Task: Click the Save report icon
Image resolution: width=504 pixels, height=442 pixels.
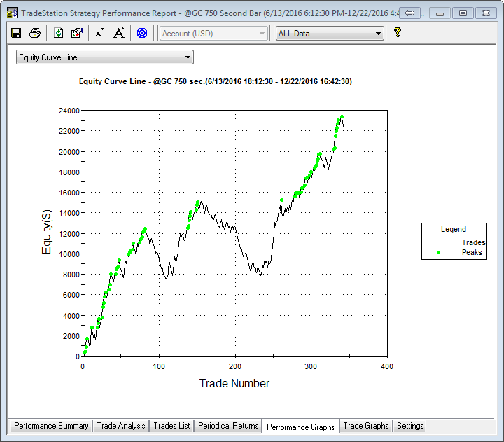Action: coord(16,33)
